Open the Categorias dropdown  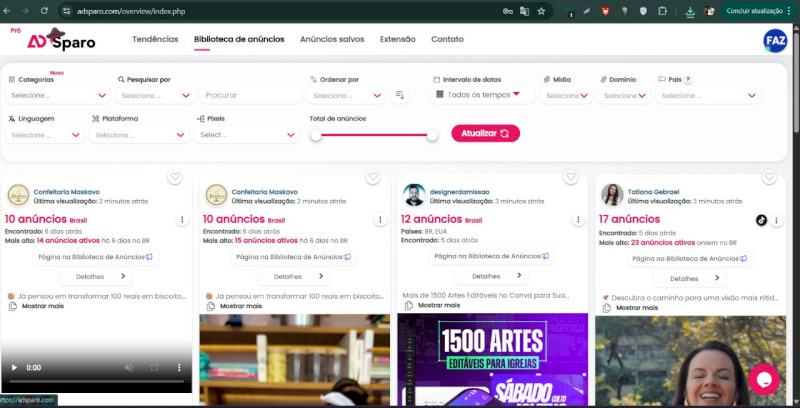point(58,95)
